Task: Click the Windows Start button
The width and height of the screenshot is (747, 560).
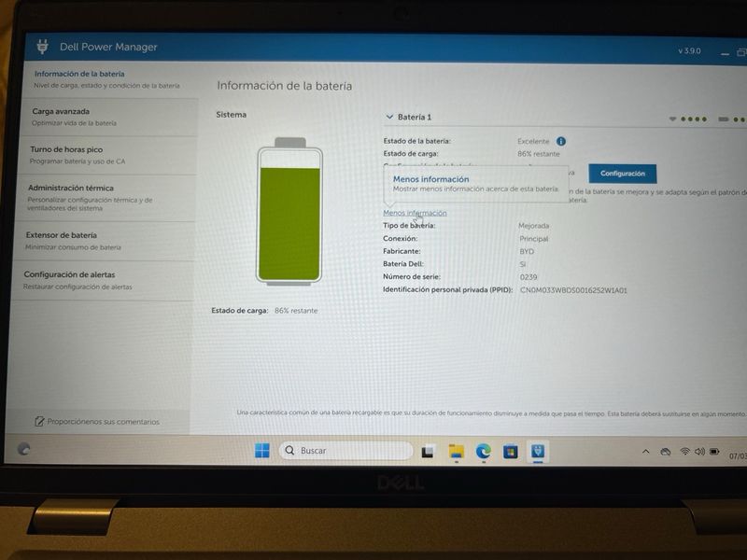Action: point(261,450)
